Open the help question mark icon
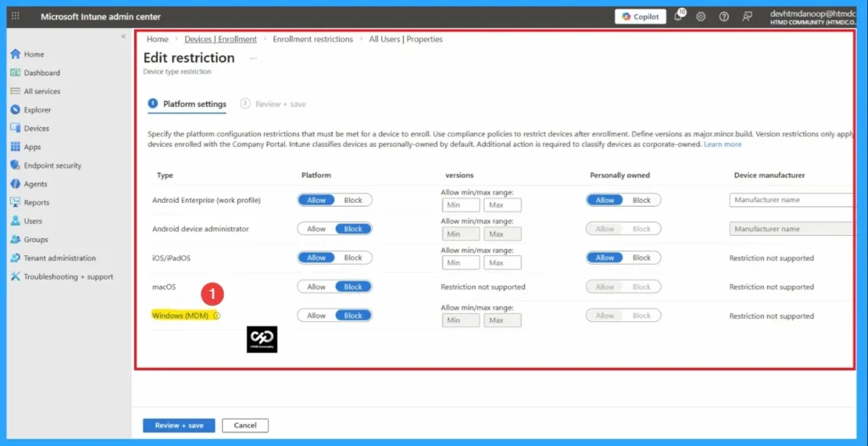 pyautogui.click(x=724, y=17)
